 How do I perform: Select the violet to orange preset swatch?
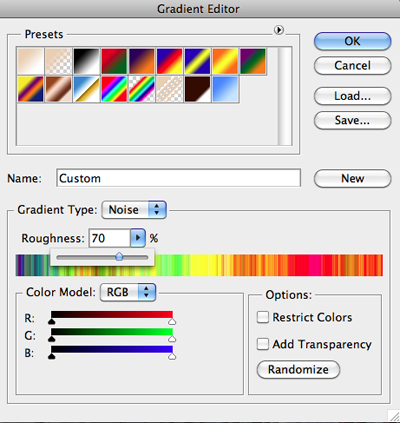(142, 61)
